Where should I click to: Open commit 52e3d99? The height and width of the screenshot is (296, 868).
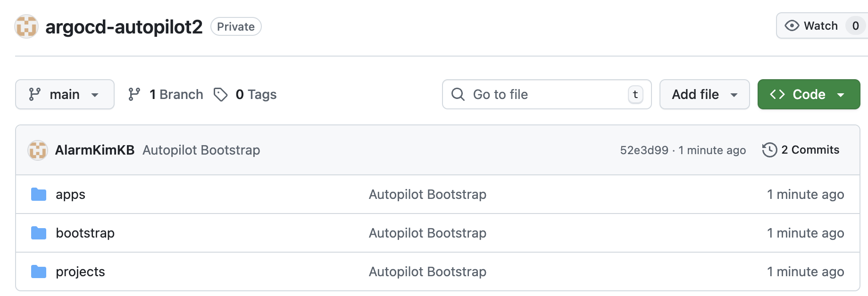644,150
